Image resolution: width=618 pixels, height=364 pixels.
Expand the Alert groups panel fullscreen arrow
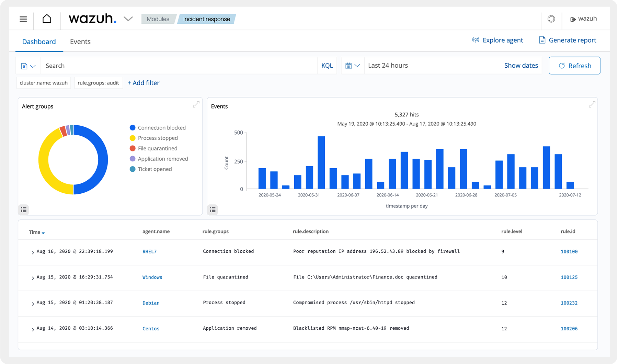tap(196, 104)
